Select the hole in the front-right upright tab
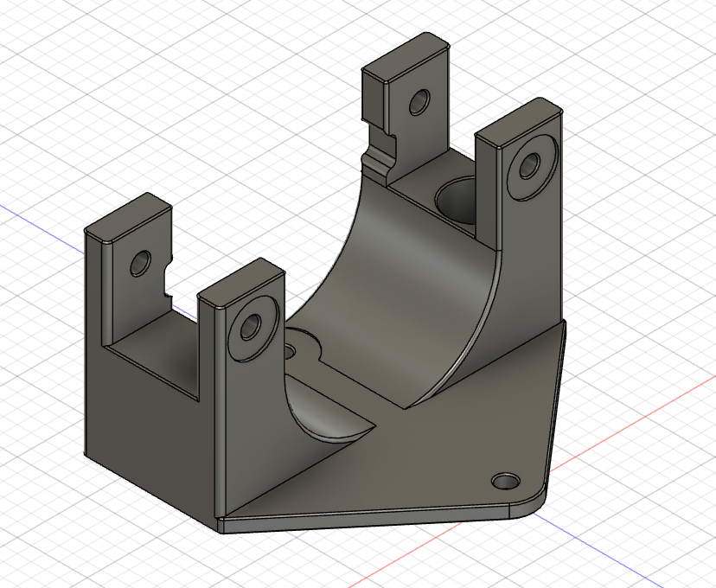 click(x=252, y=327)
